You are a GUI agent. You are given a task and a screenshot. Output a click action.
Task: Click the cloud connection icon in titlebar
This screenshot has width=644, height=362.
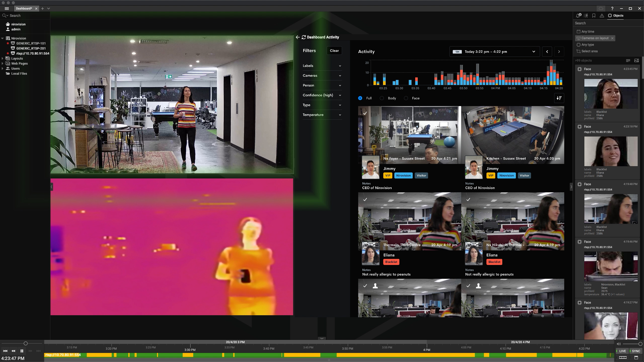[x=601, y=8]
